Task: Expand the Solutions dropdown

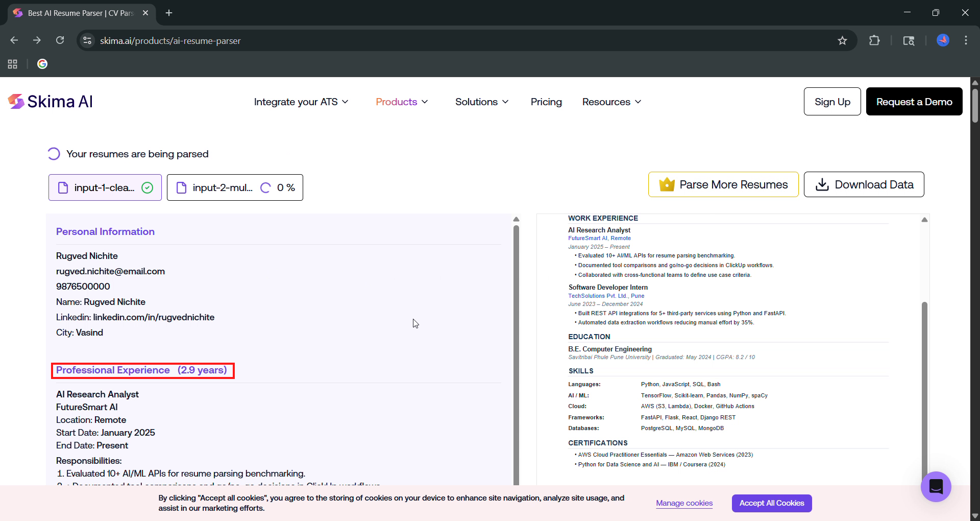Action: 482,102
